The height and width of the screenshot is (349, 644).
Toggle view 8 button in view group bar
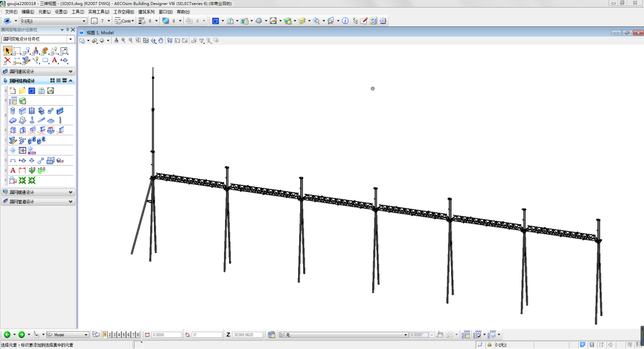[138, 335]
